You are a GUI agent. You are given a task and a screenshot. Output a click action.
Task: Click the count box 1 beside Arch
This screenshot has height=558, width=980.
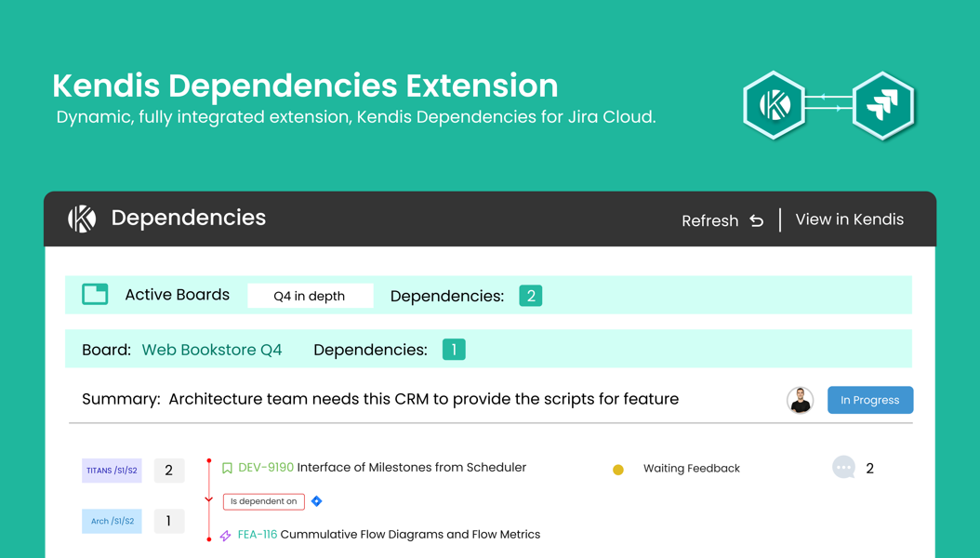tap(168, 521)
